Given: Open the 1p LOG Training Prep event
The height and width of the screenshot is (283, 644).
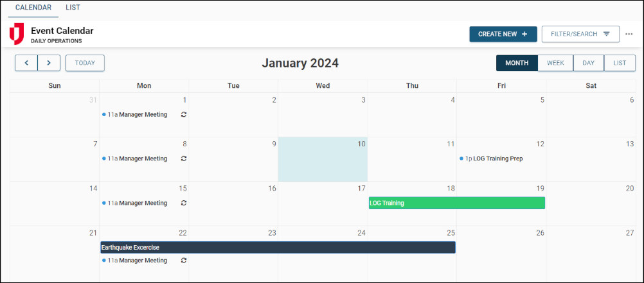Looking at the screenshot, I should pyautogui.click(x=494, y=159).
